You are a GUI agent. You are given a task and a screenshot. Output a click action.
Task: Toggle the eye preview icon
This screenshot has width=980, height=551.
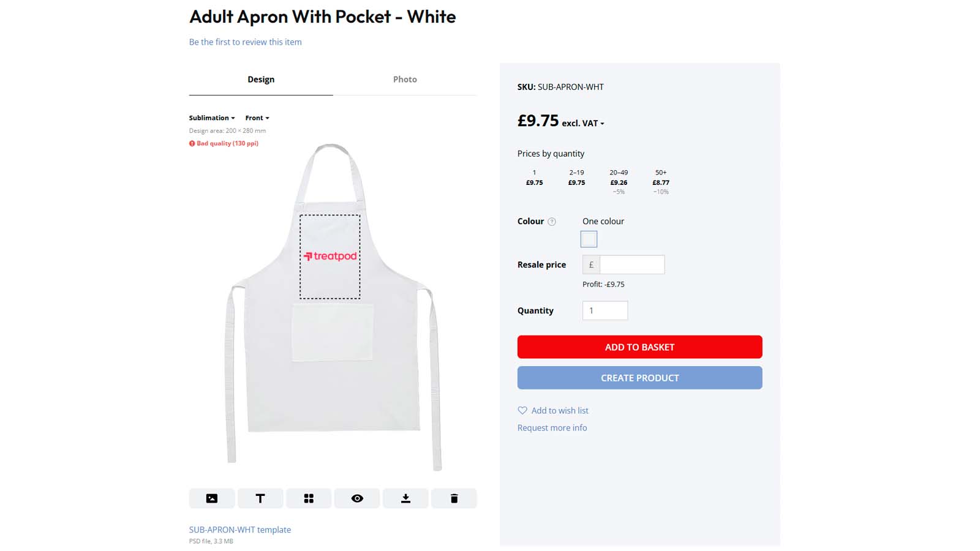click(357, 498)
